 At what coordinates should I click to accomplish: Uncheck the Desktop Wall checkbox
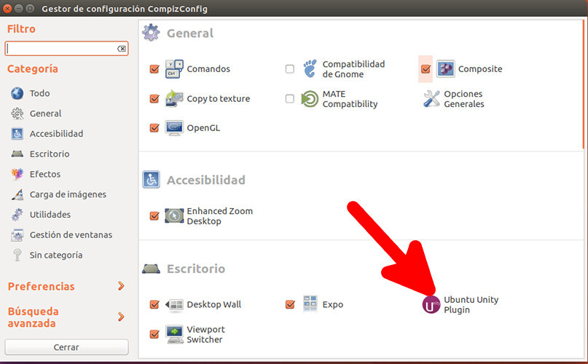point(154,304)
